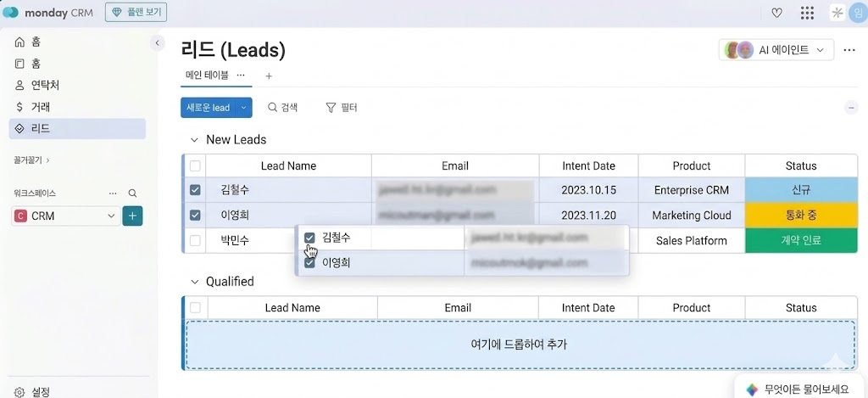Click the diamond icon in 플랜 보기
868x398 pixels.
point(117,12)
